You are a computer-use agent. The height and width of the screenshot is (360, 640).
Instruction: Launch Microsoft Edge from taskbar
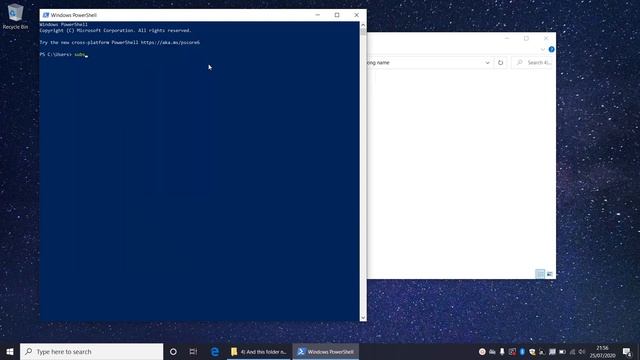click(x=215, y=351)
